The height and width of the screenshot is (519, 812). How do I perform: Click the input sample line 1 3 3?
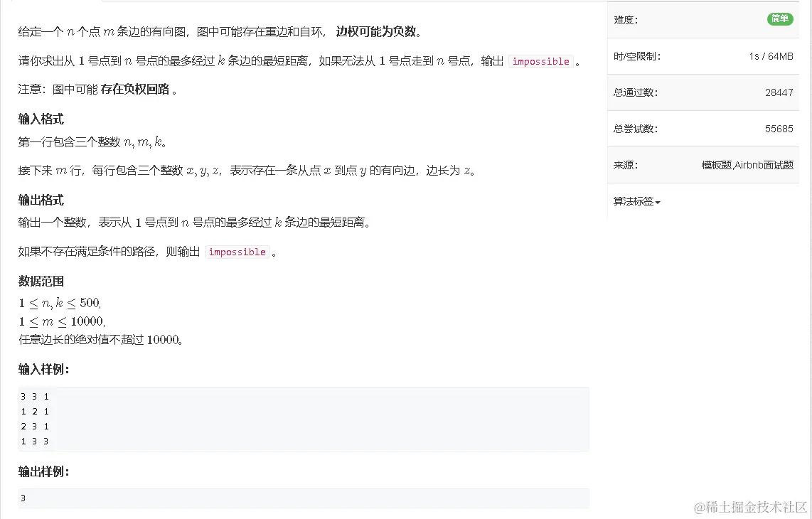click(35, 442)
